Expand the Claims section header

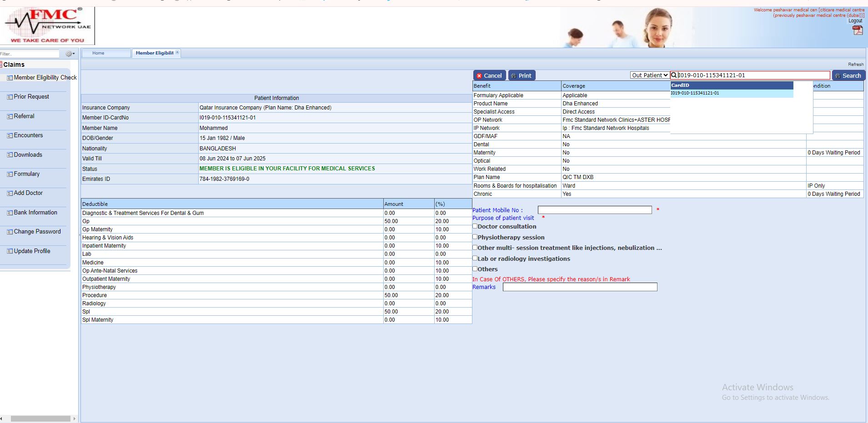[x=14, y=65]
